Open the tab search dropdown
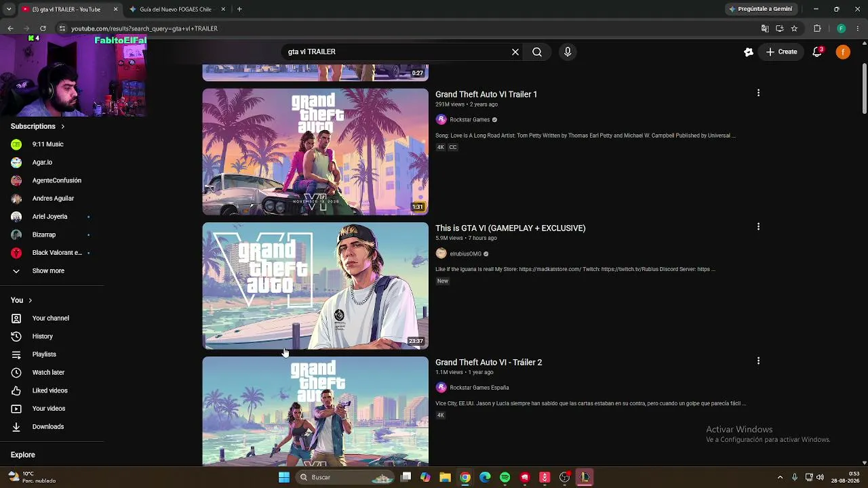868x488 pixels. point(9,9)
